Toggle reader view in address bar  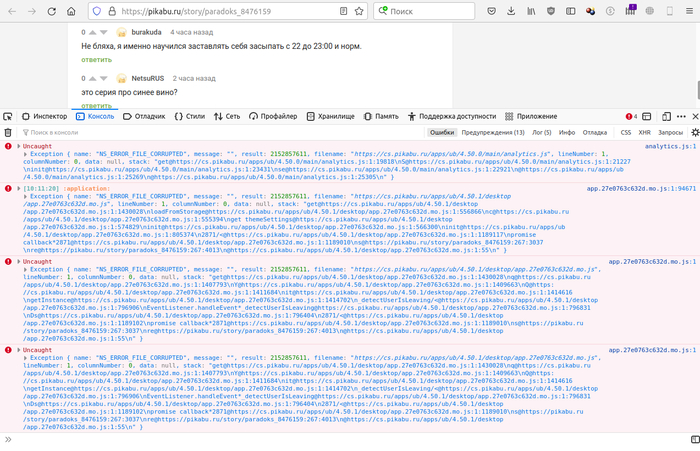tap(343, 11)
